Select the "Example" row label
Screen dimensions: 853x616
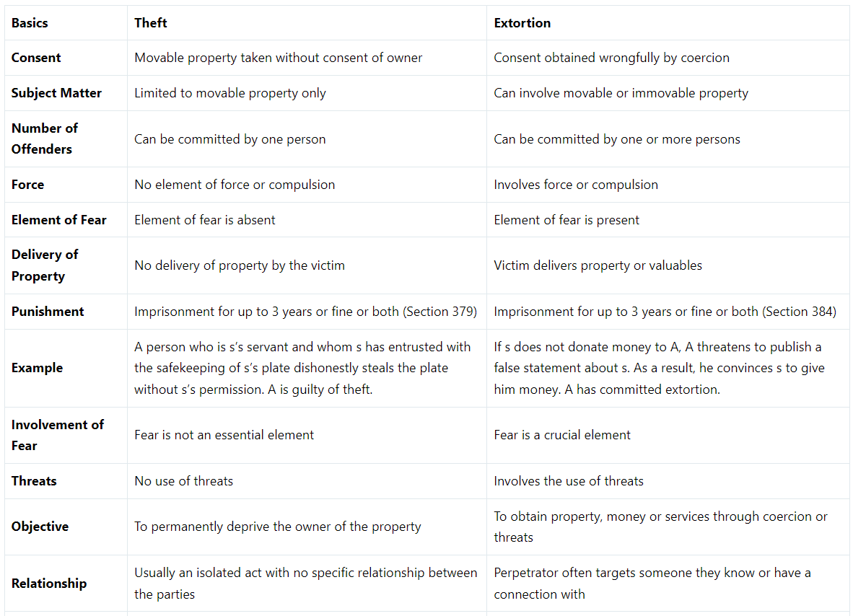click(x=37, y=368)
